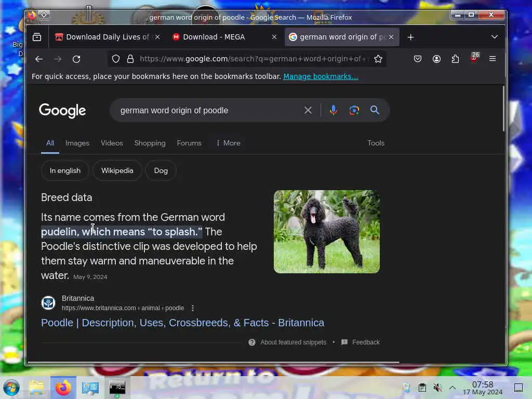
Task: Click the Wikipedia suggestion chip
Action: 117,170
